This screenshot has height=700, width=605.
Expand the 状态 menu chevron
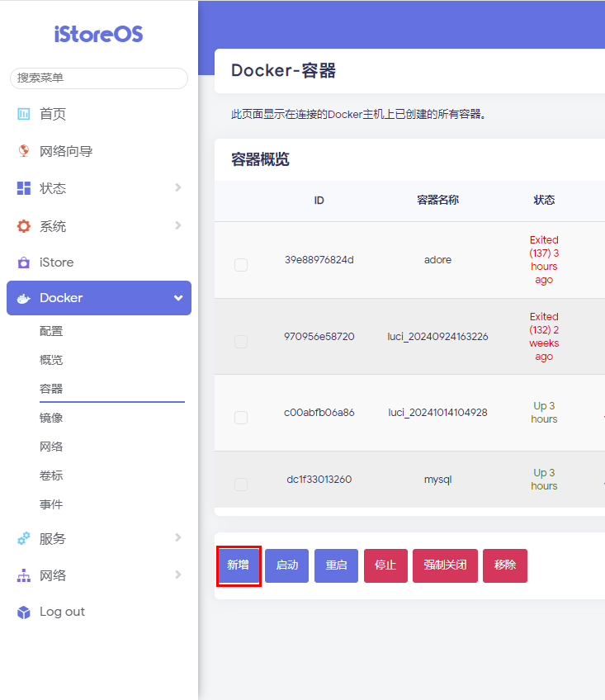tap(177, 188)
